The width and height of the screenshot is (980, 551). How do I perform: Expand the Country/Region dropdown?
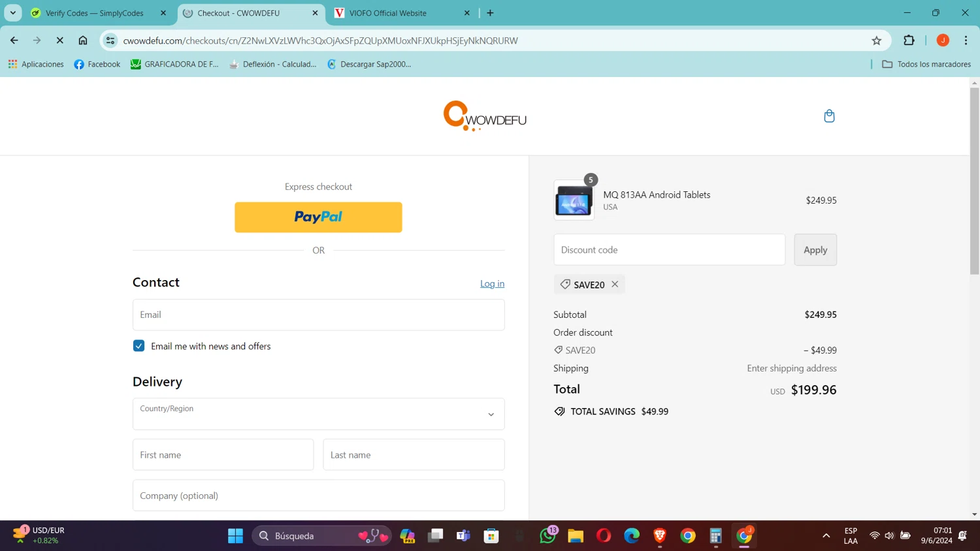318,414
